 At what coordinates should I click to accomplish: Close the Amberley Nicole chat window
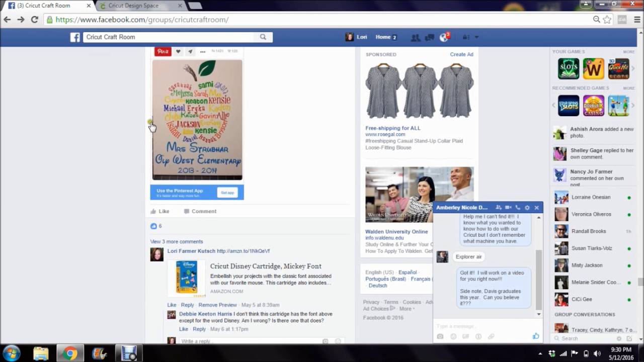[x=536, y=208]
